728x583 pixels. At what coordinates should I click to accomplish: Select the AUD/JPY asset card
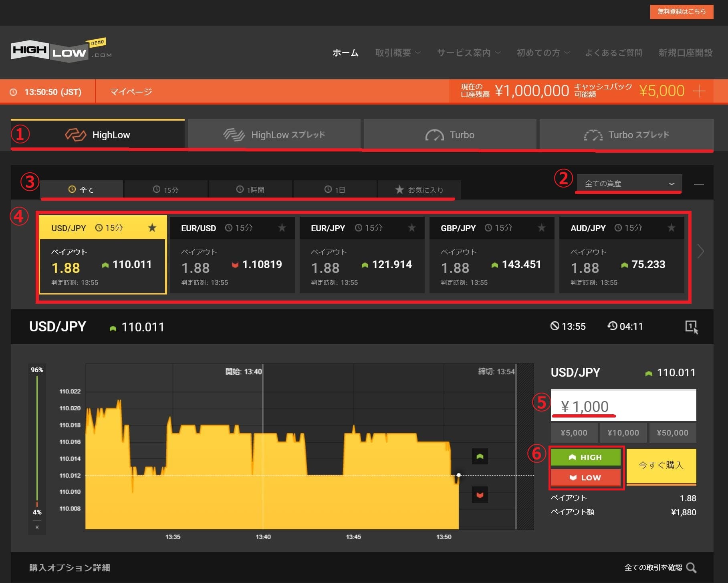pos(622,255)
